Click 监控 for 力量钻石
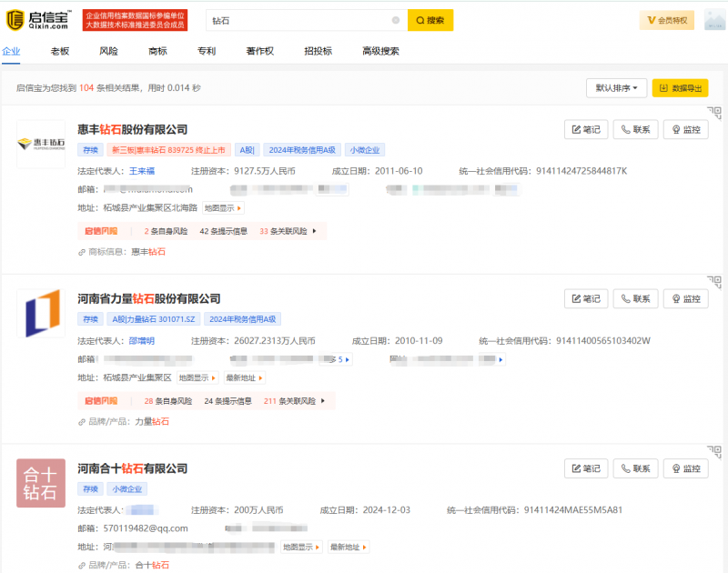Viewport: 728px width, 573px height. [686, 299]
